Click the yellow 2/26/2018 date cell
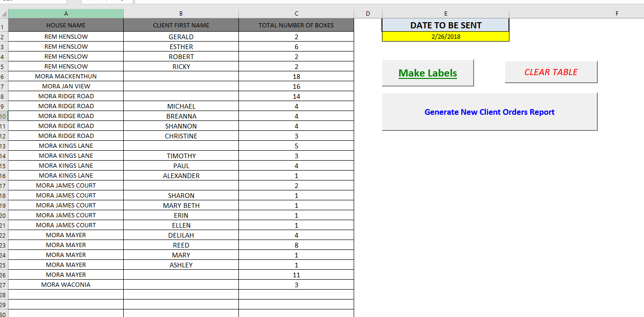Image resolution: width=644 pixels, height=317 pixels. pos(445,36)
